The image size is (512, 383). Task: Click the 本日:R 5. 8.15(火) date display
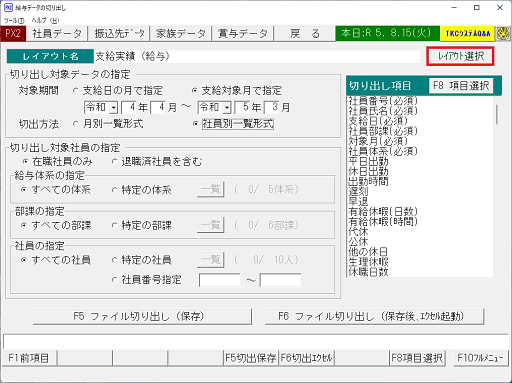click(x=387, y=33)
